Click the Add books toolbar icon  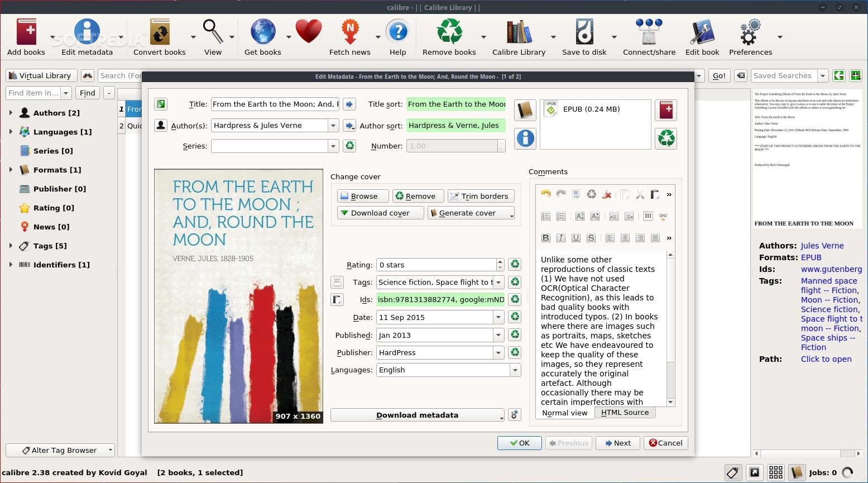(x=26, y=32)
